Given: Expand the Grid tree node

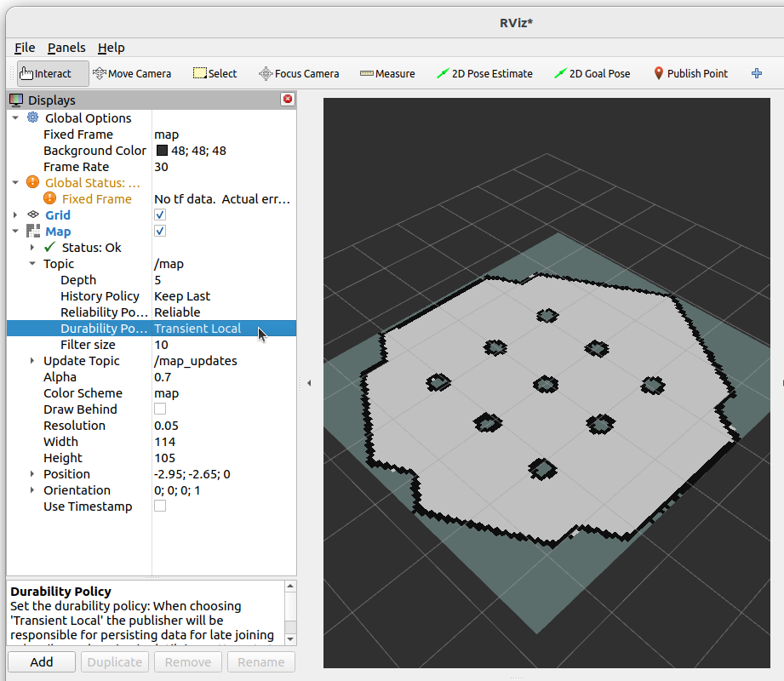Looking at the screenshot, I should [x=15, y=215].
